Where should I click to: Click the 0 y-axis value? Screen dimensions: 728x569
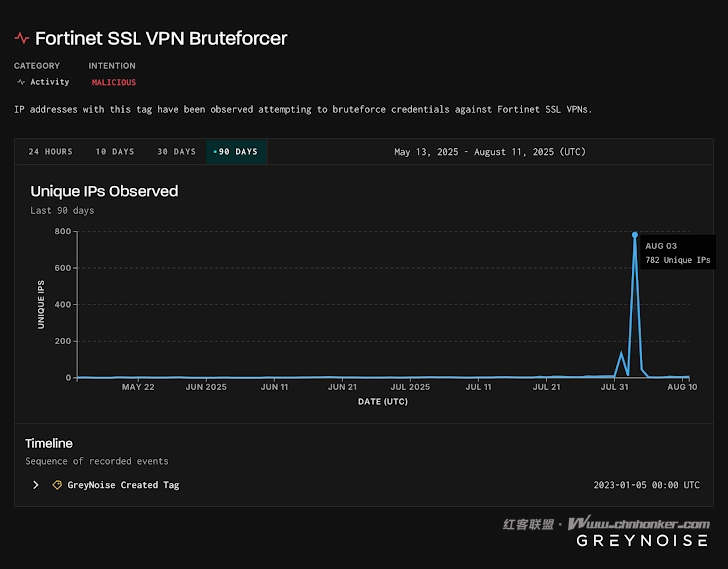click(x=68, y=378)
